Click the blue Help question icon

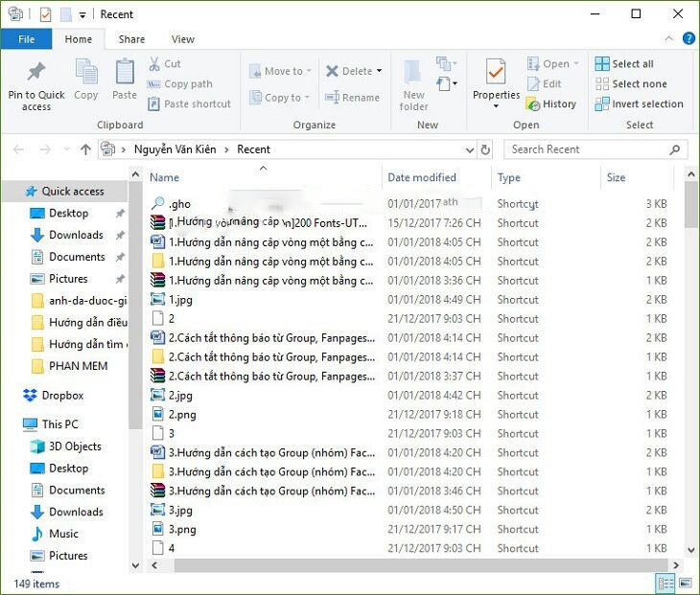[688, 38]
